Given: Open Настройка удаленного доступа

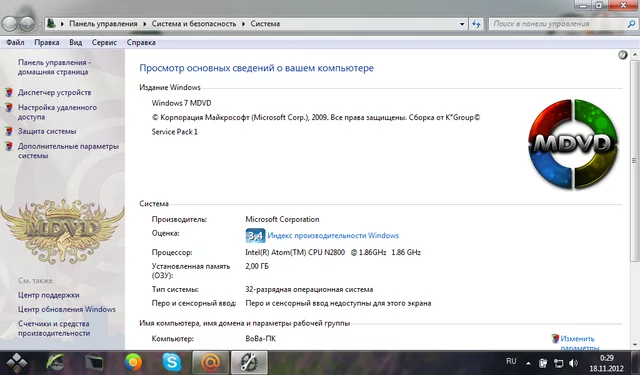Looking at the screenshot, I should 57,112.
